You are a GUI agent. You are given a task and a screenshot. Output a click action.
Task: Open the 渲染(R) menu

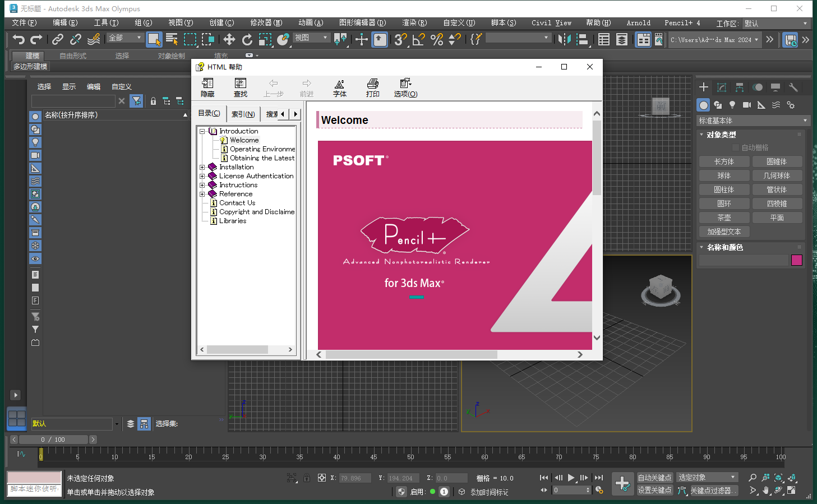click(414, 23)
